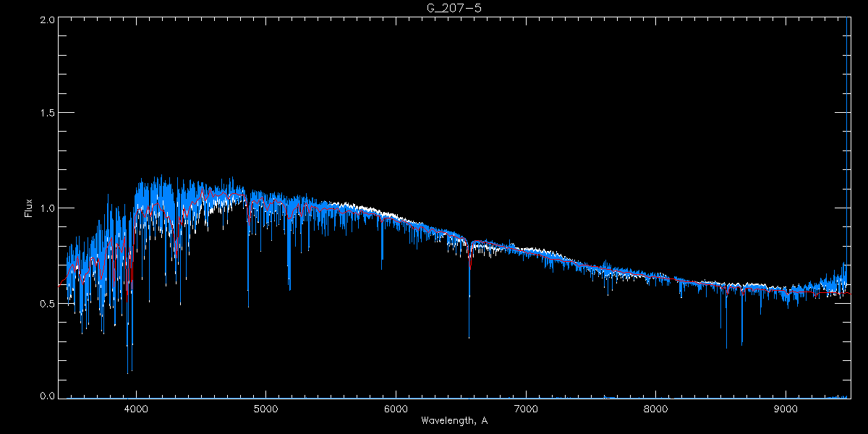Click the 4000 tick label on x-axis
The image size is (868, 434).
[x=136, y=409]
